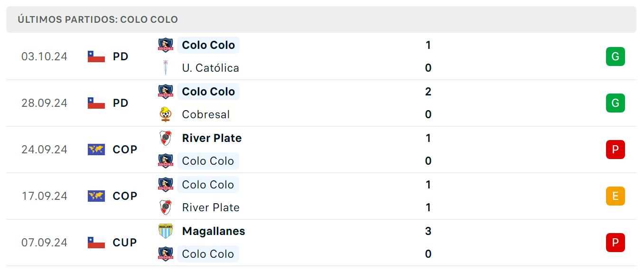Click U. Católica team crest icon
This screenshot has width=644, height=272.
coord(165,68)
